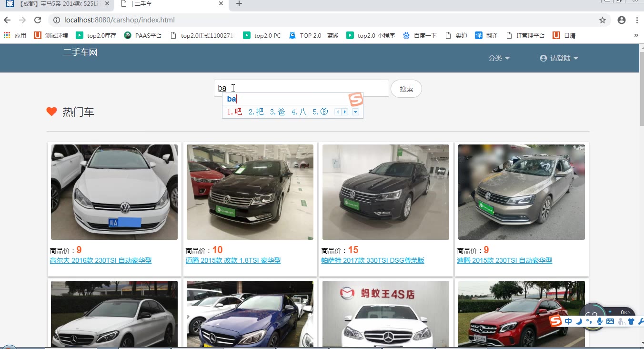644x349 pixels.
Task: Click the browser forward arrow
Action: pyautogui.click(x=22, y=20)
